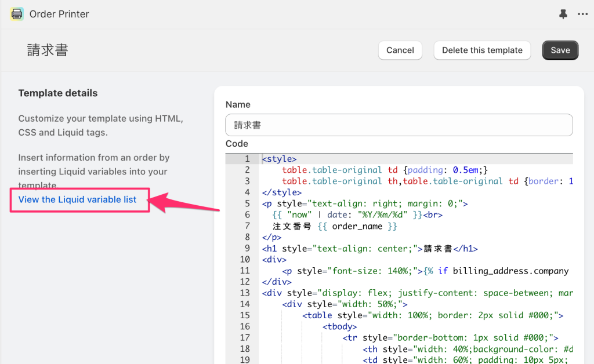Click order_name variable on line 7
The height and width of the screenshot is (364, 594).
tap(357, 226)
